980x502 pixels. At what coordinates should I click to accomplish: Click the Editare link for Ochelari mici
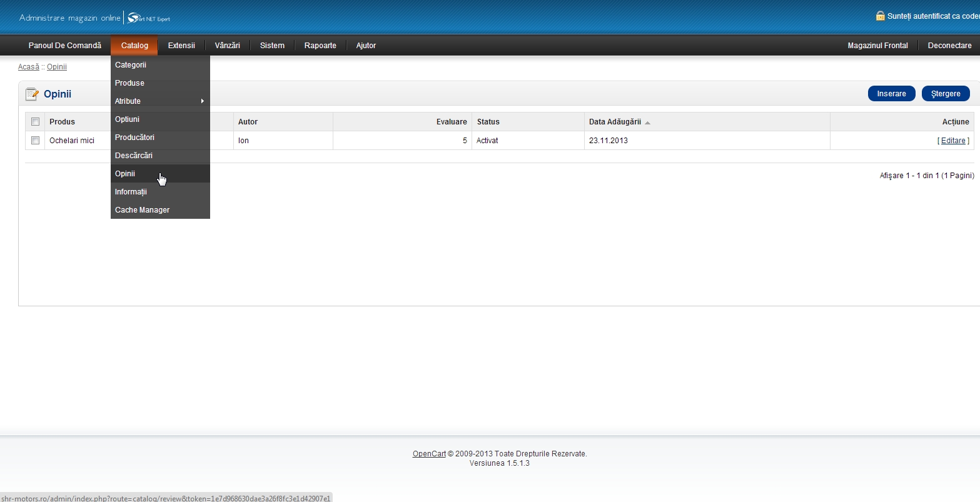(952, 141)
